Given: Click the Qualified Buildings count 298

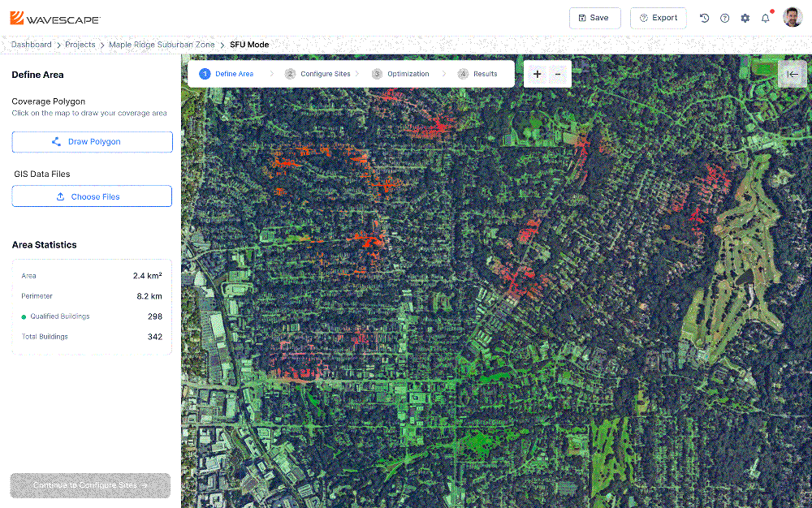Looking at the screenshot, I should [155, 316].
